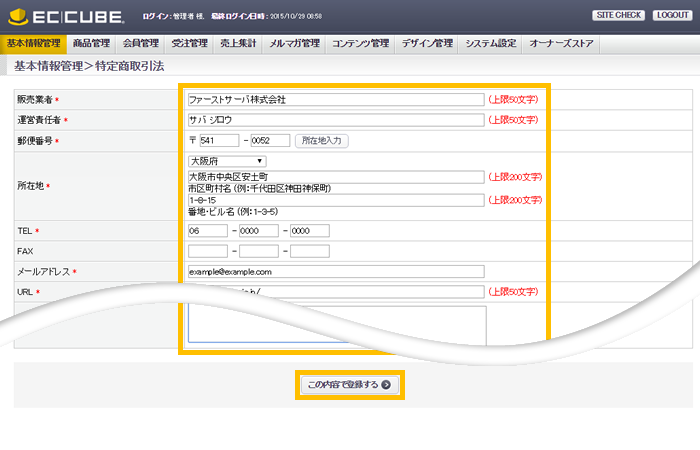The width and height of the screenshot is (700, 450).
Task: Go to the オーナーズストア tab
Action: [x=560, y=44]
